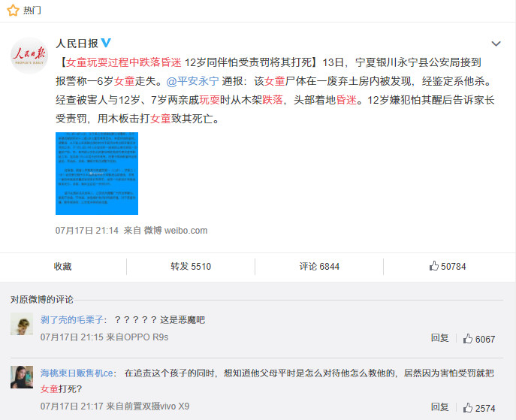The image size is (516, 420).
Task: Click the 对原微博的评论 section heading
Action: (42, 300)
